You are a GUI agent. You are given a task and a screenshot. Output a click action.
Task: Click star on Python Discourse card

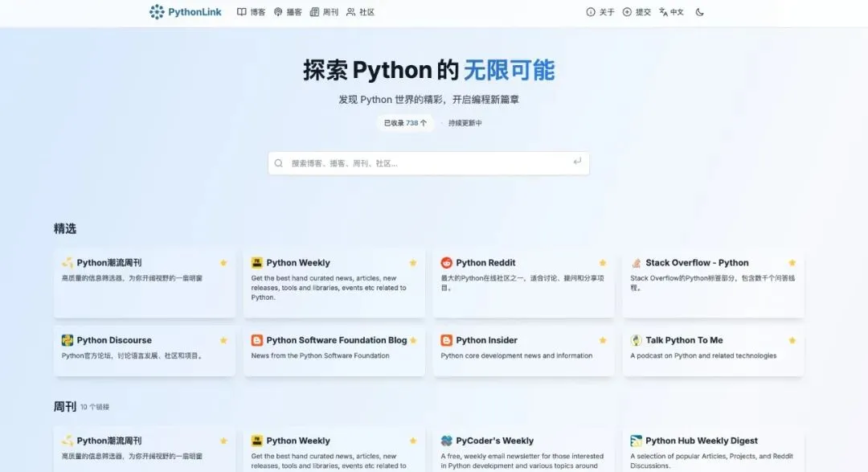click(x=223, y=340)
